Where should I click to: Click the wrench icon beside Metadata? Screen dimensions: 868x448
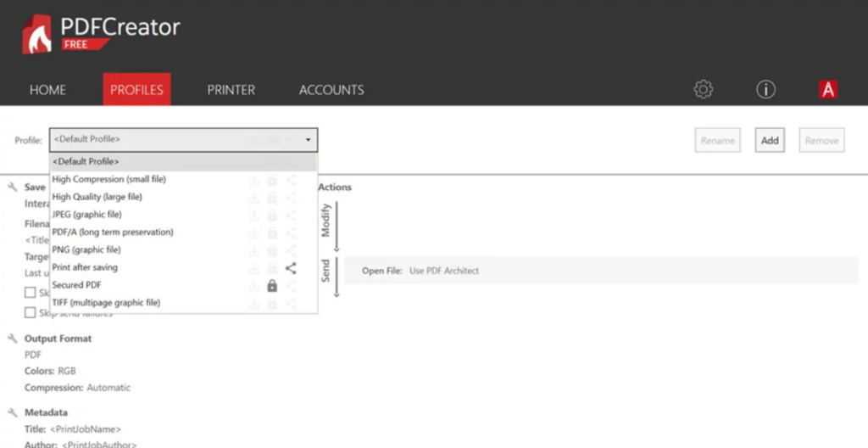point(13,412)
